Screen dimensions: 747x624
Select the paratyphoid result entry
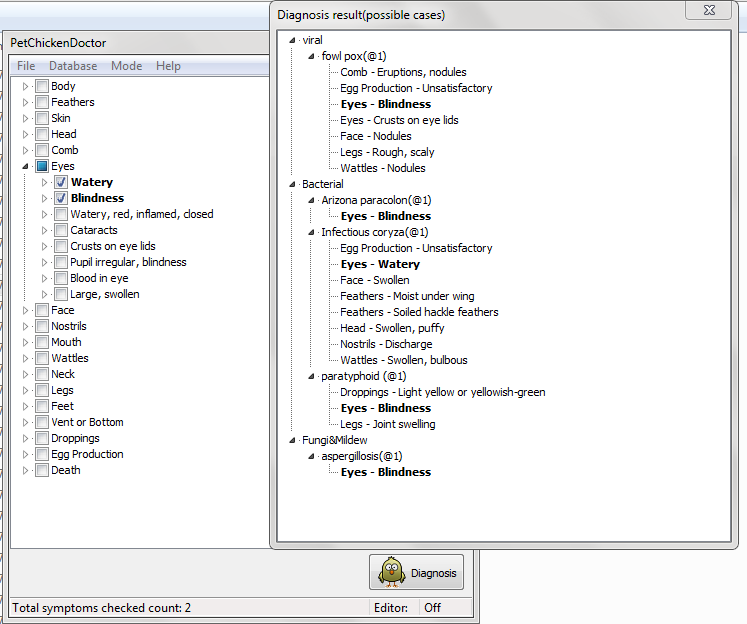[363, 376]
